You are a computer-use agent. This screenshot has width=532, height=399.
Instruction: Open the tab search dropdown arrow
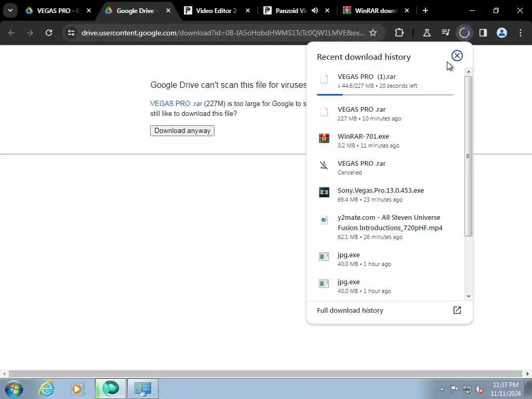10,10
